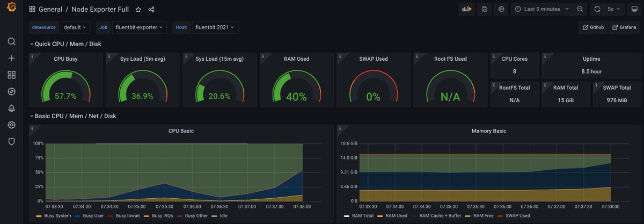Toggle Busy User series in CPU legend
The image size is (644, 224).
(93, 216)
